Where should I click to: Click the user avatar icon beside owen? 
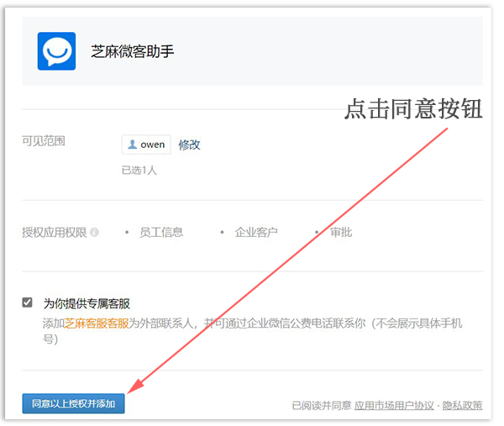point(132,145)
